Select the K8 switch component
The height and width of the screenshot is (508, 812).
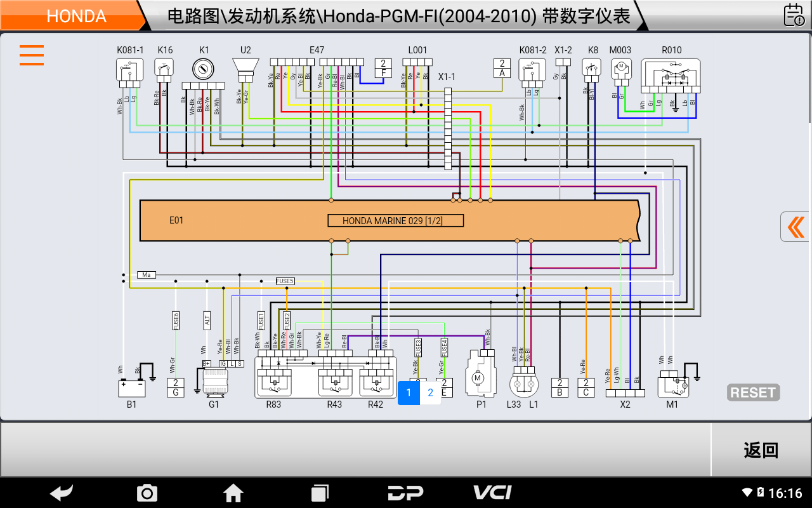593,70
